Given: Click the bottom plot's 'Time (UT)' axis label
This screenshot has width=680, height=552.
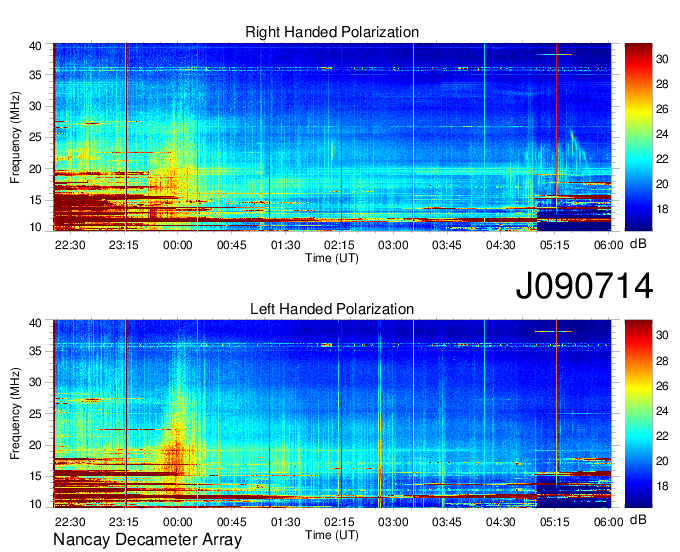Looking at the screenshot, I should [x=332, y=535].
